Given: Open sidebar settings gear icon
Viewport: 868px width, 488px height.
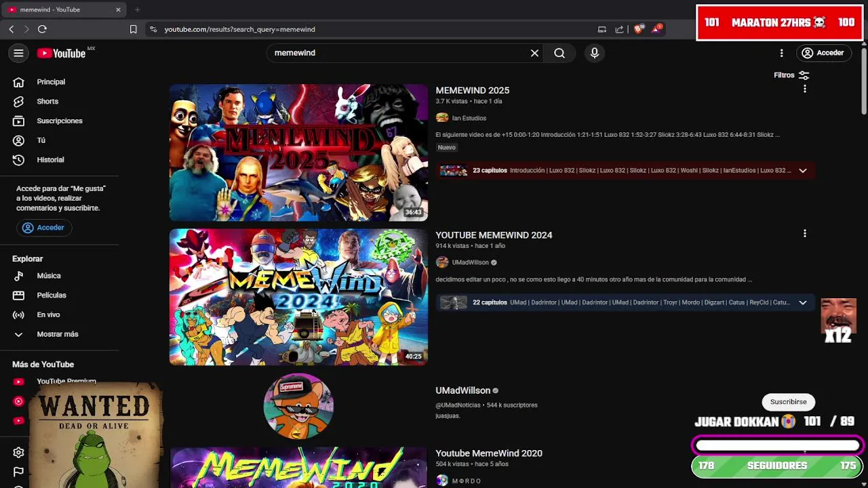Looking at the screenshot, I should point(18,453).
